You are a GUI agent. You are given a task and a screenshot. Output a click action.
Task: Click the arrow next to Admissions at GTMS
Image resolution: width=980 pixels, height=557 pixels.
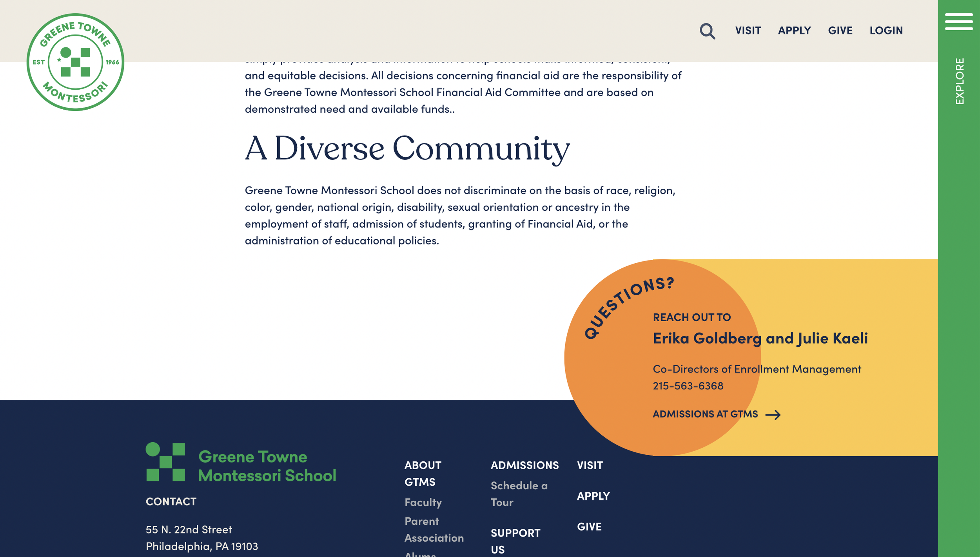pos(773,414)
